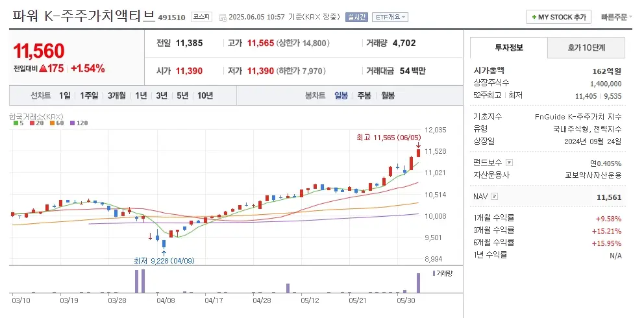Click the red up-triangle price change indicator

click(x=42, y=68)
